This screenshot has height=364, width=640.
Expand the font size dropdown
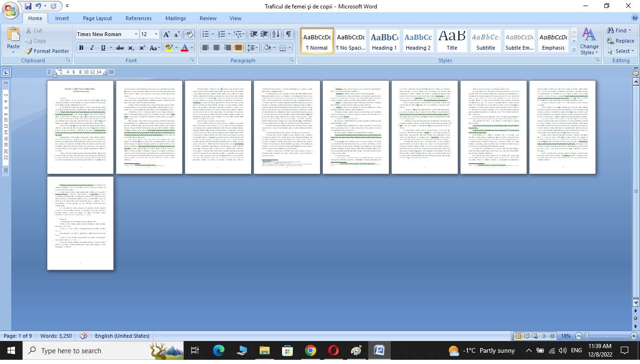pyautogui.click(x=156, y=34)
